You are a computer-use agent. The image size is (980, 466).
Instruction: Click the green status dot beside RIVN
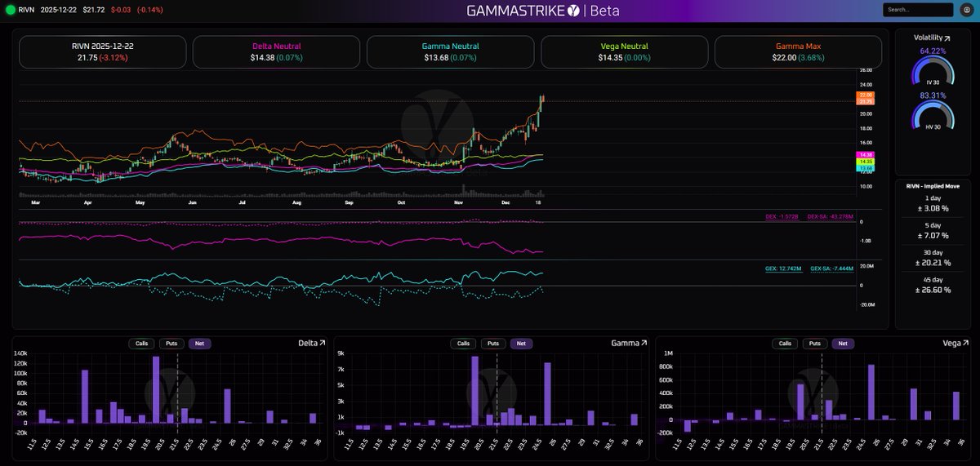coord(10,10)
